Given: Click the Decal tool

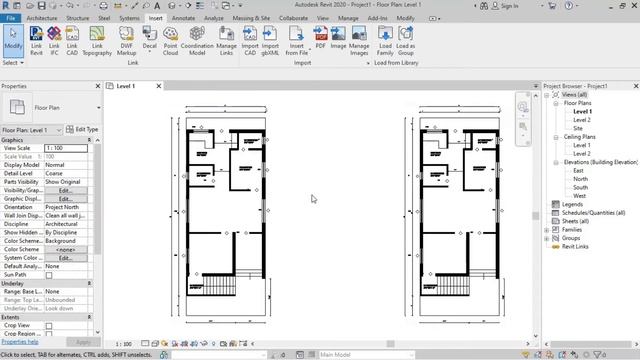Looking at the screenshot, I should (x=149, y=40).
